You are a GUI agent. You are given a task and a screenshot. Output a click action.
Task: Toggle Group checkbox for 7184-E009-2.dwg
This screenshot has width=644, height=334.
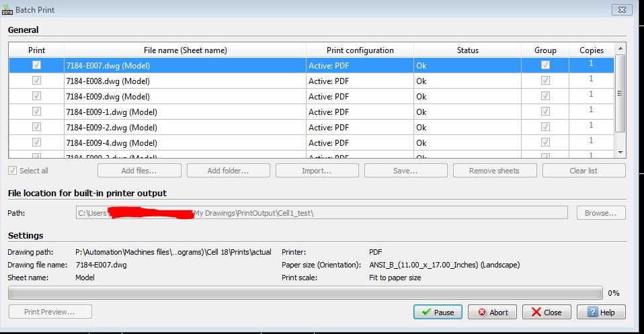click(x=545, y=126)
